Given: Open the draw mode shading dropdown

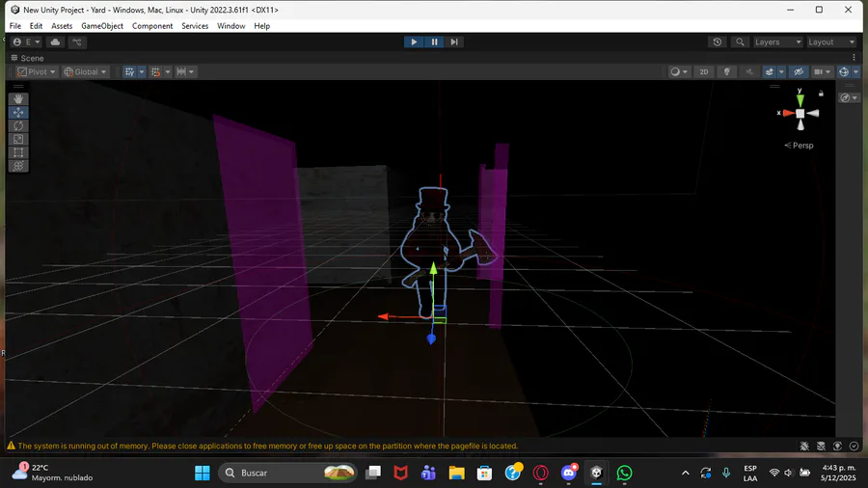Looking at the screenshot, I should pos(679,72).
